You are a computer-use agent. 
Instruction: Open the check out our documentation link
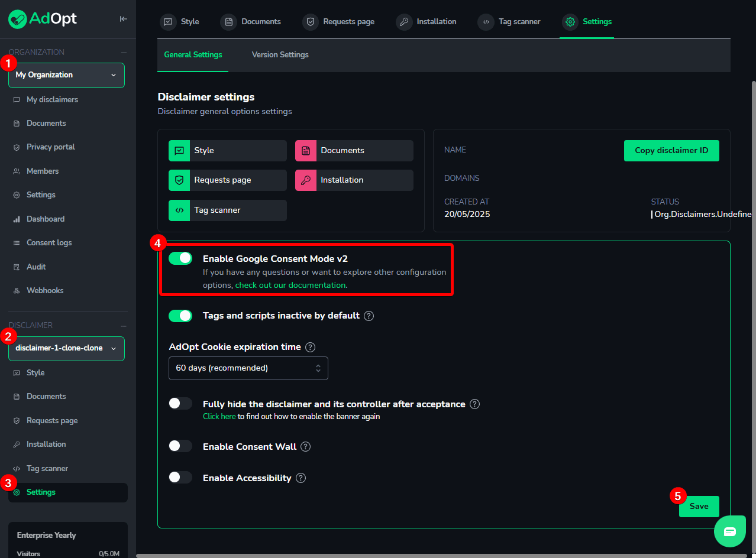click(290, 285)
